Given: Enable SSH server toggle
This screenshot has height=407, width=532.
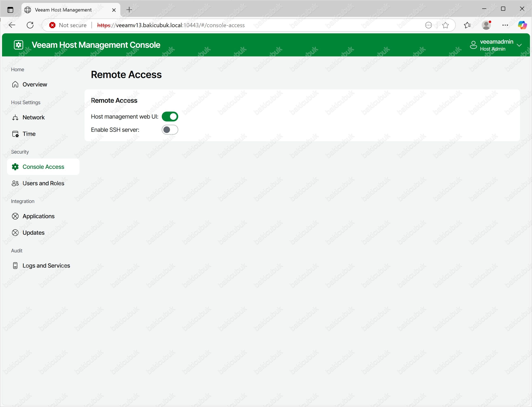Looking at the screenshot, I should coord(170,130).
